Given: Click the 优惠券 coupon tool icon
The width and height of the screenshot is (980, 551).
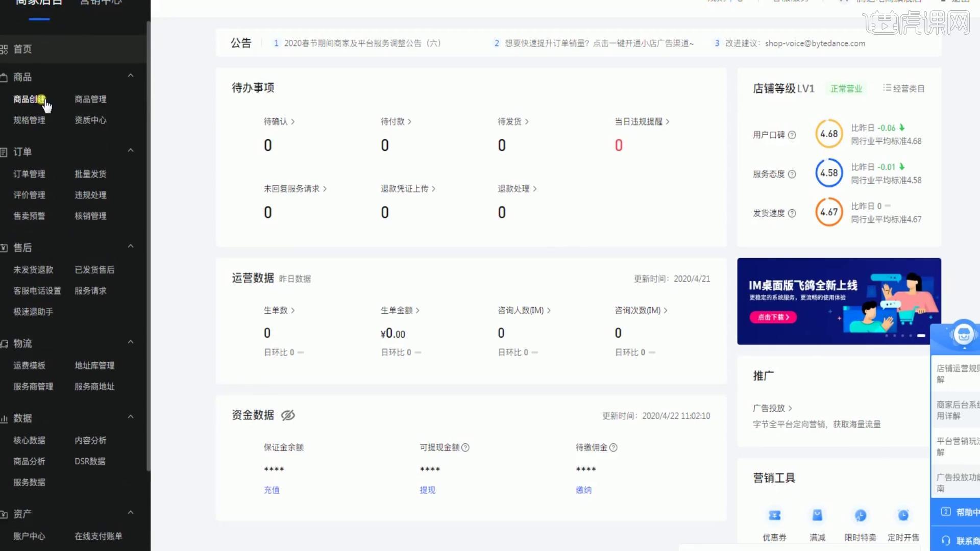Looking at the screenshot, I should (774, 515).
